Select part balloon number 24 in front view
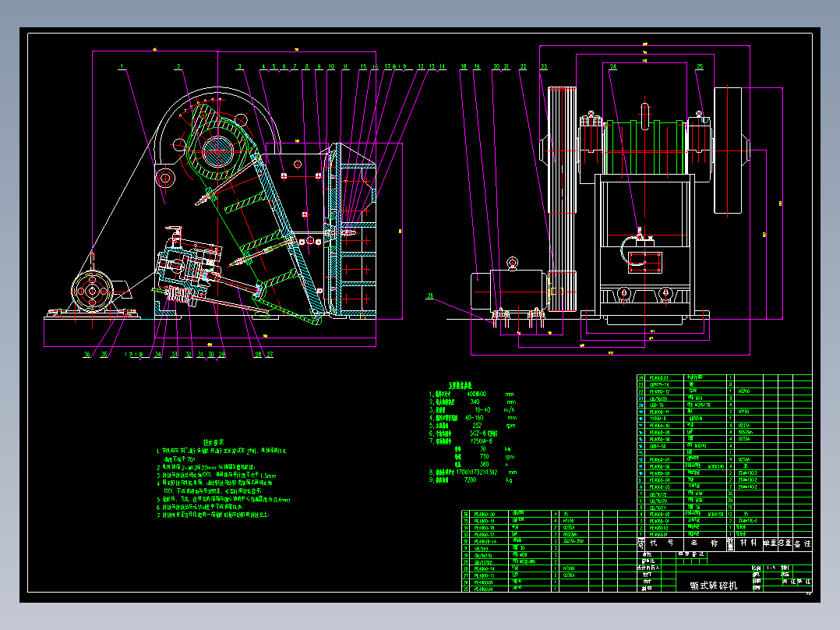 [612, 66]
